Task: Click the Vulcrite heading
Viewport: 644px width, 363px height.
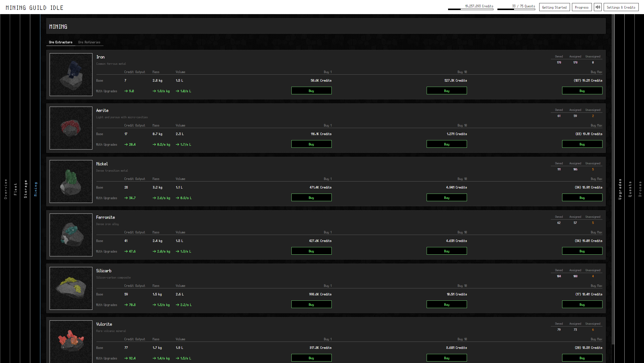Action: [104, 324]
